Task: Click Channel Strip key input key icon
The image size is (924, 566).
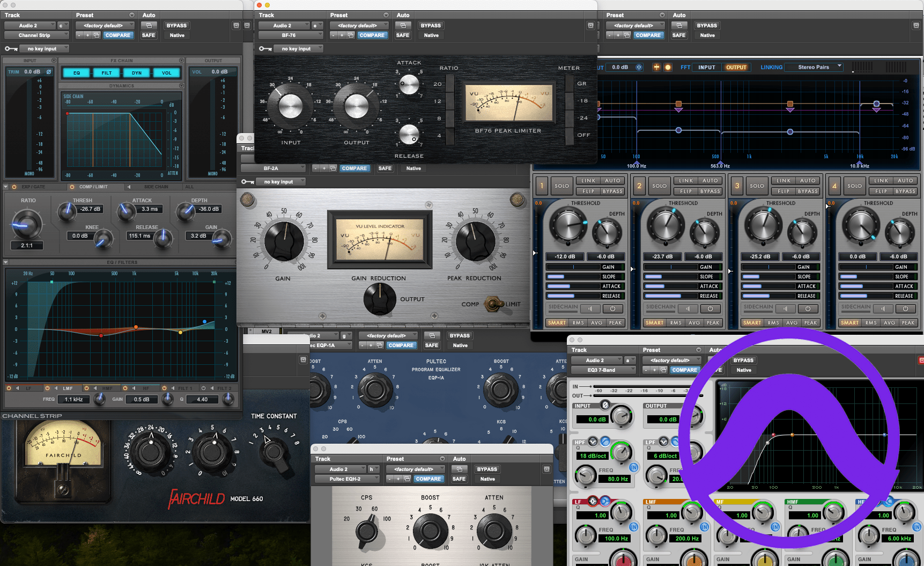Action: [x=11, y=49]
